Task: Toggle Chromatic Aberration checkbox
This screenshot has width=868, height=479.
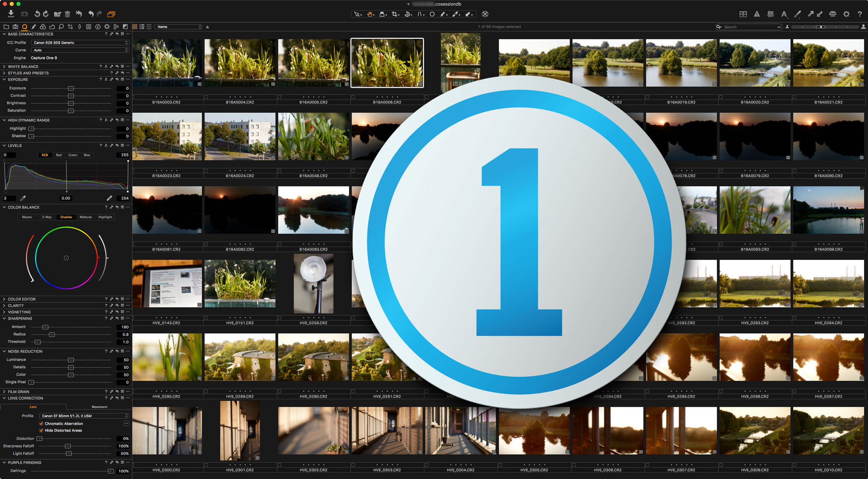Action: point(41,424)
